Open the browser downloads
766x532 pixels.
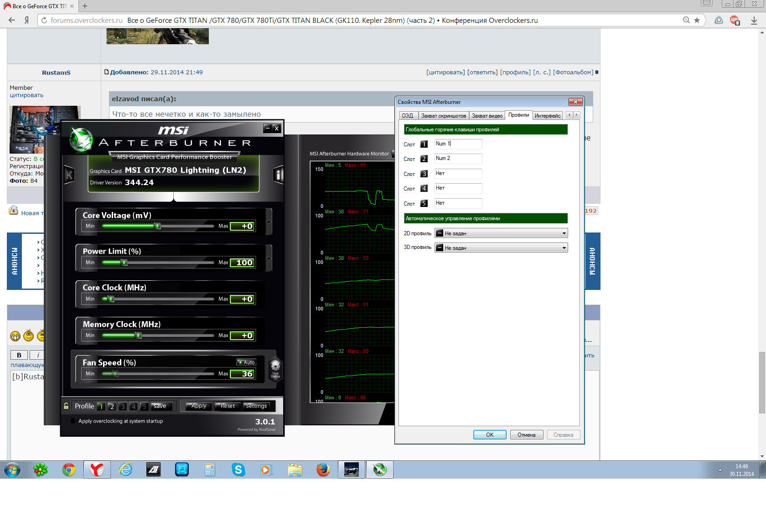coord(754,20)
